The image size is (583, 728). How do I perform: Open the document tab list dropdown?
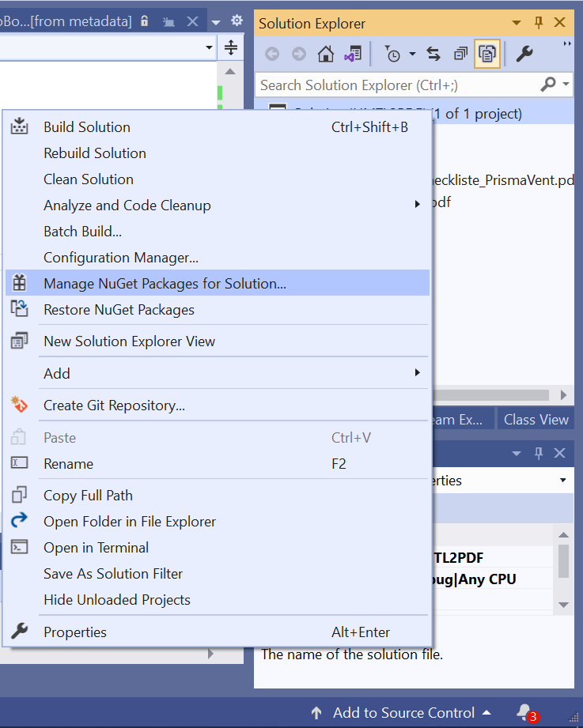coord(215,22)
